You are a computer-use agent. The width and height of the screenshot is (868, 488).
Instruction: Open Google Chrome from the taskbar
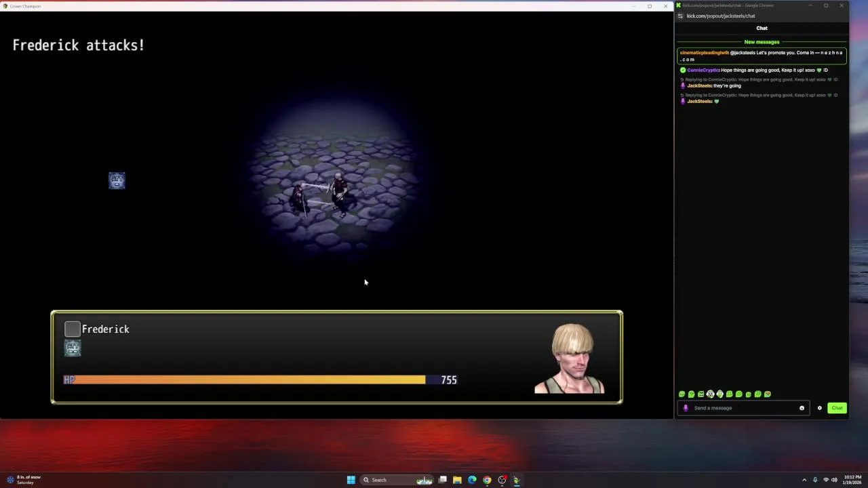point(487,480)
